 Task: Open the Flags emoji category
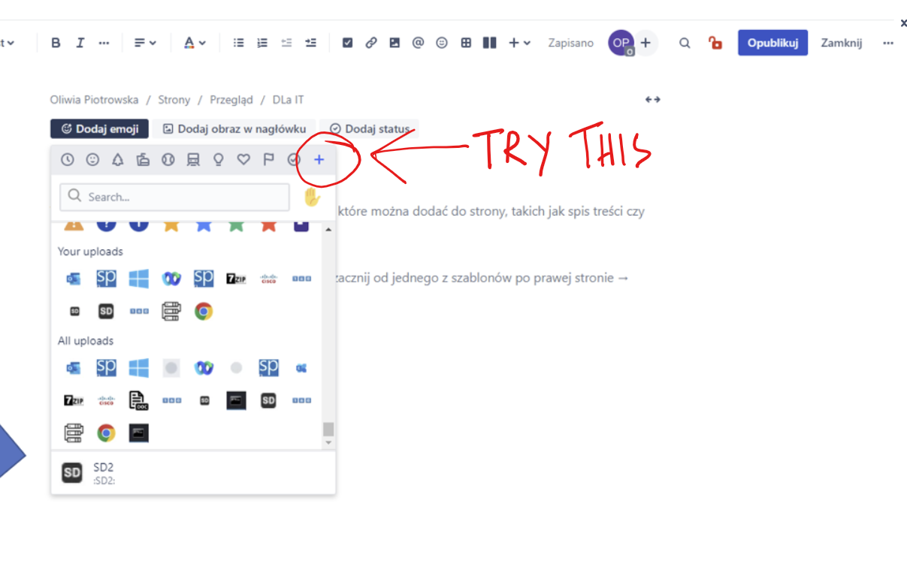[268, 159]
